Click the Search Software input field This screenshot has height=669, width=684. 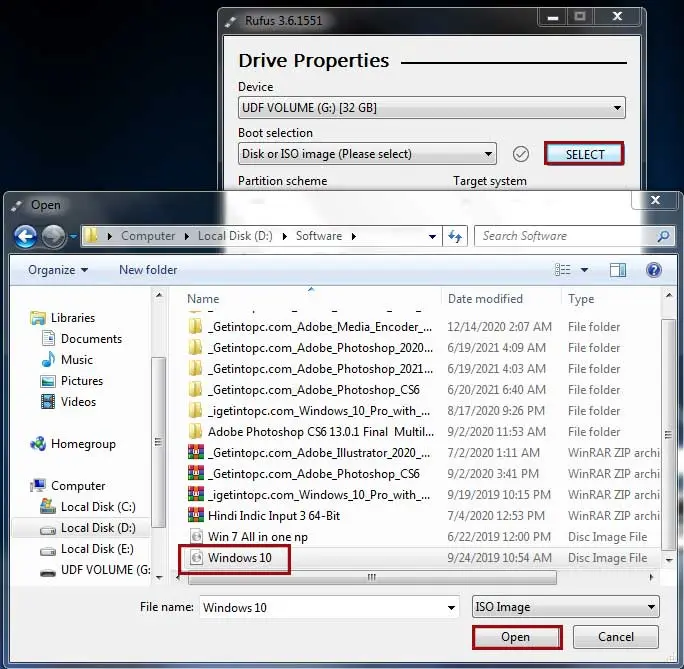[565, 236]
